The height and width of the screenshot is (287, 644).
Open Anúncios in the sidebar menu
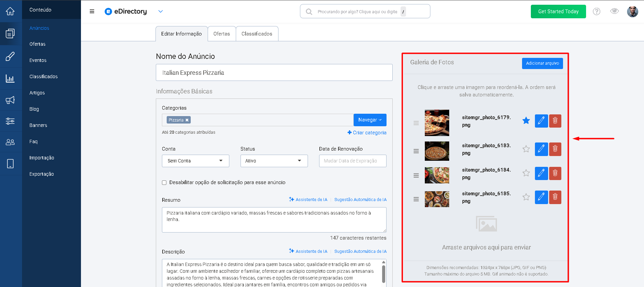pos(39,28)
